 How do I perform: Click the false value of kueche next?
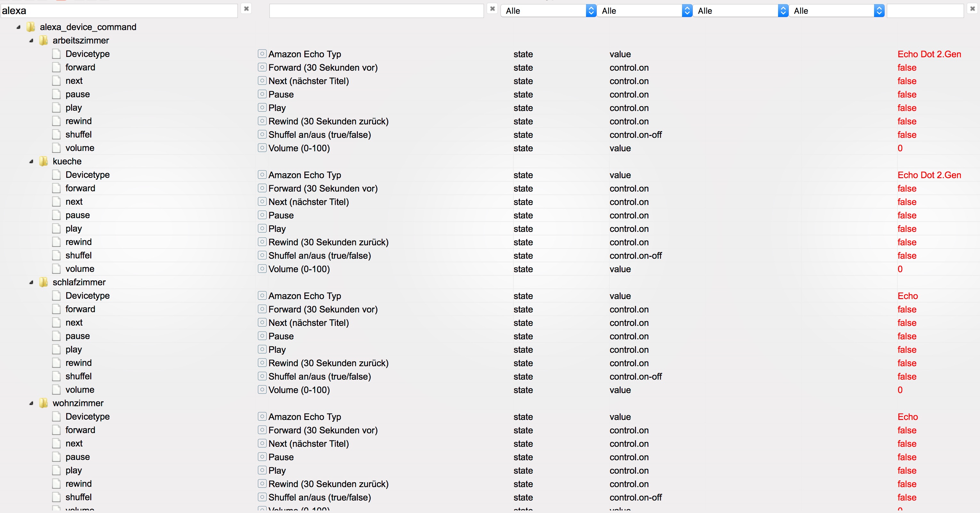point(907,202)
